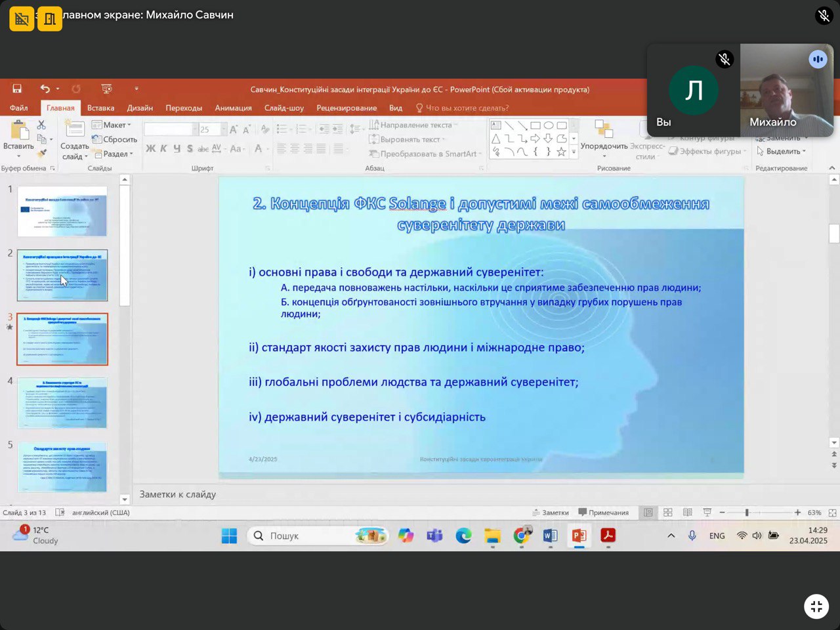
Task: Click Сбросить reset button
Action: click(115, 139)
